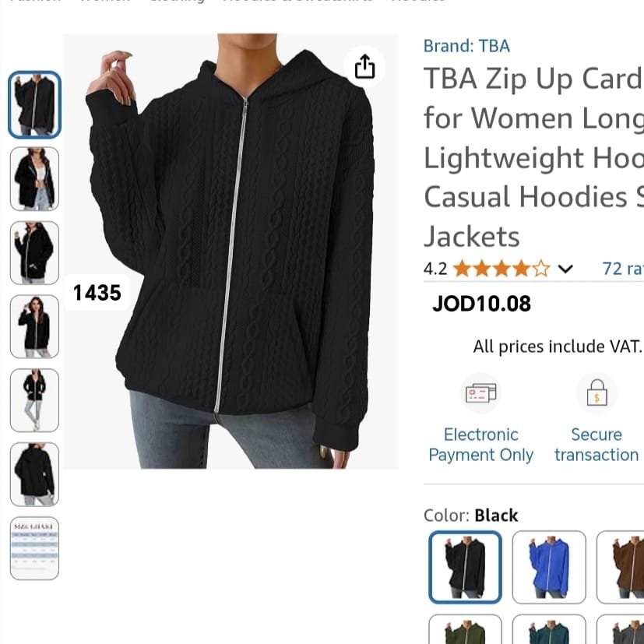Expand the star rating breakdown chevron
Screen dimensions: 644x644
[x=565, y=269]
